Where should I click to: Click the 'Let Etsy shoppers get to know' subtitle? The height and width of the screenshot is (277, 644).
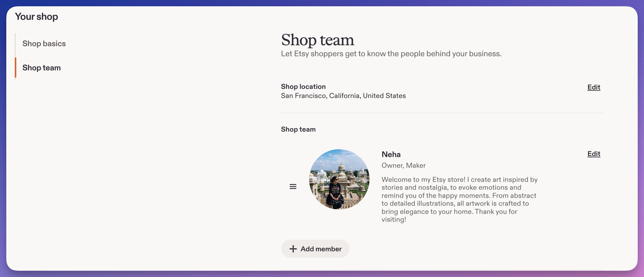(391, 54)
